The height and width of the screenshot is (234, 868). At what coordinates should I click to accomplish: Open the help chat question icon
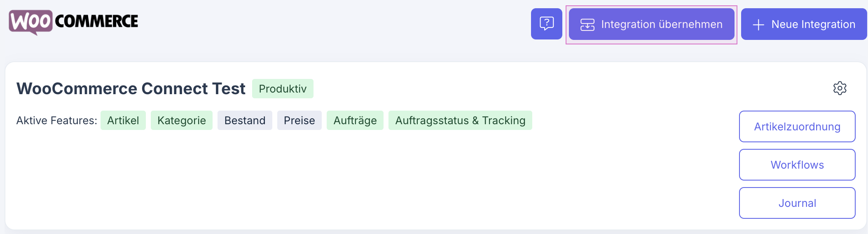(546, 24)
